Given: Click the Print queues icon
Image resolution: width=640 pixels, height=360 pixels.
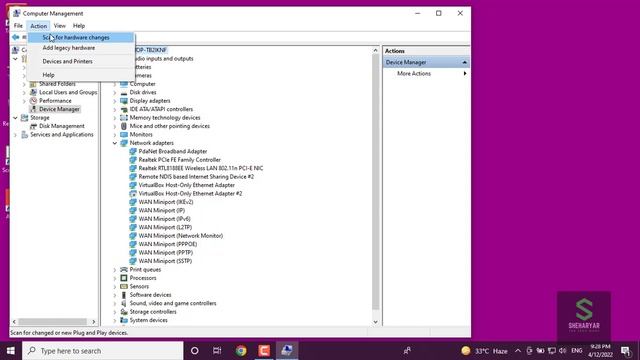Looking at the screenshot, I should click(x=124, y=269).
